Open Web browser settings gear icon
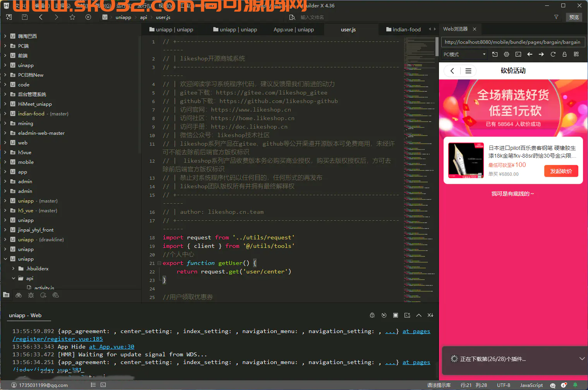This screenshot has width=588, height=390. pyautogui.click(x=506, y=54)
